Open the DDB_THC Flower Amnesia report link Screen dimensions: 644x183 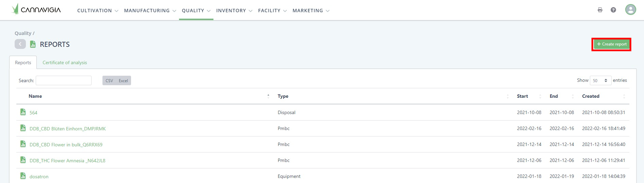pos(67,161)
